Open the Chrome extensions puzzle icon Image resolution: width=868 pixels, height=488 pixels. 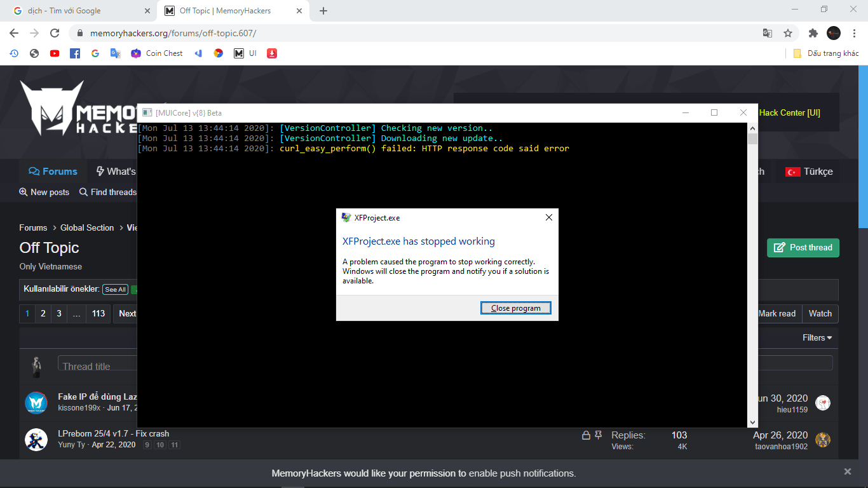(813, 33)
